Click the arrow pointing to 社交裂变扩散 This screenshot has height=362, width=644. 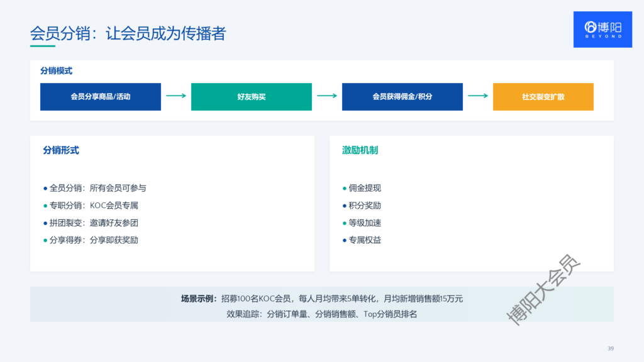(x=478, y=96)
